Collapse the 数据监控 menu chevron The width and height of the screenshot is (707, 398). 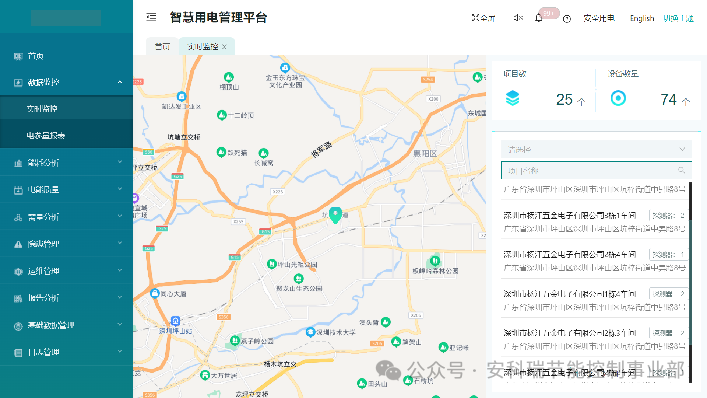click(x=119, y=82)
